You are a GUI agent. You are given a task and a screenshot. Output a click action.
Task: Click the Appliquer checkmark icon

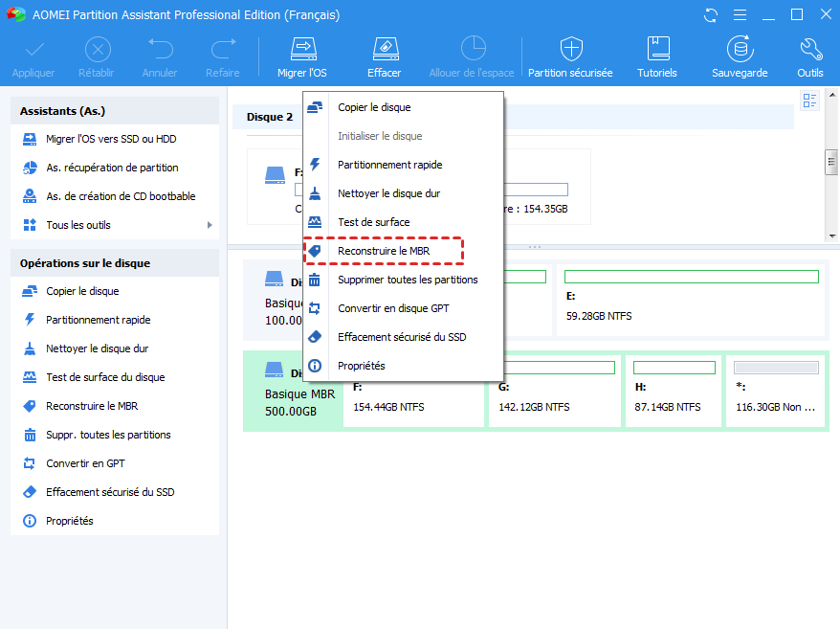click(x=34, y=50)
